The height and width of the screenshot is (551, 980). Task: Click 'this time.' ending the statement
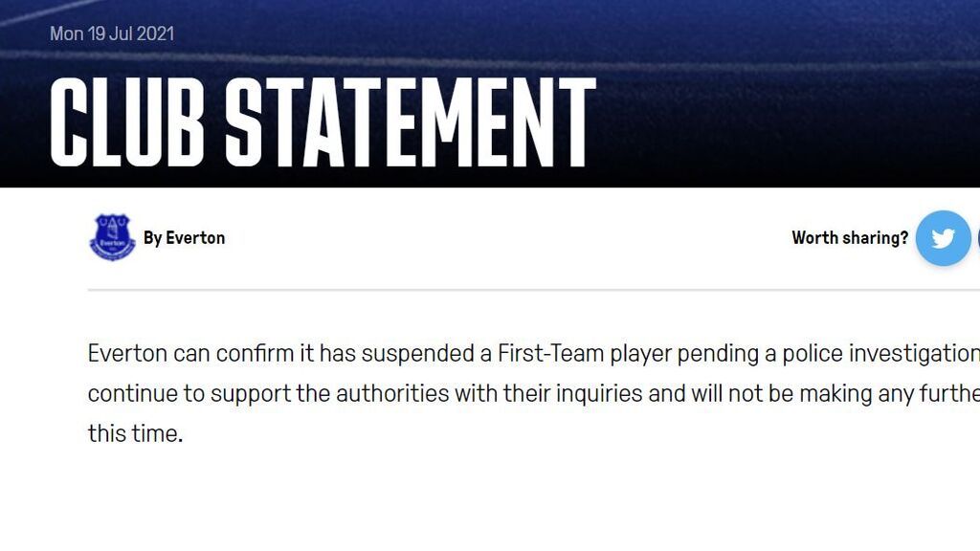click(x=135, y=433)
